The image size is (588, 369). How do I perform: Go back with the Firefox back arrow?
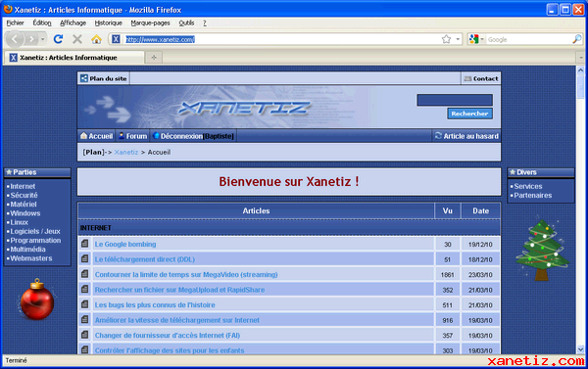(15, 39)
